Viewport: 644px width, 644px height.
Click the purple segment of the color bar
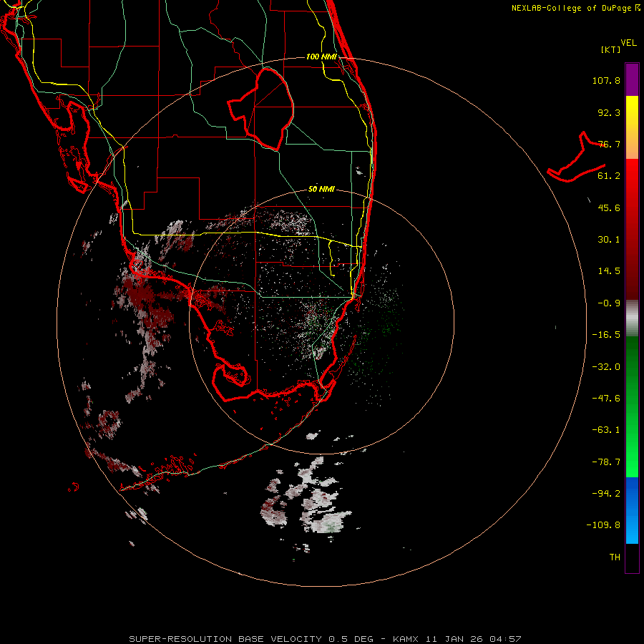pos(632,79)
